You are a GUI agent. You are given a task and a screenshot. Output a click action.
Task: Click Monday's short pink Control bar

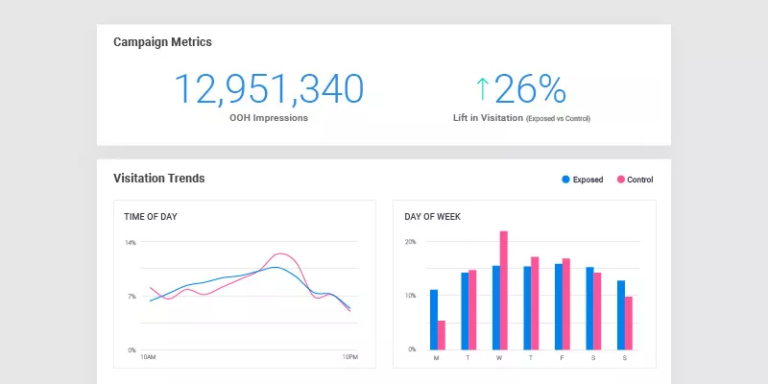click(441, 335)
